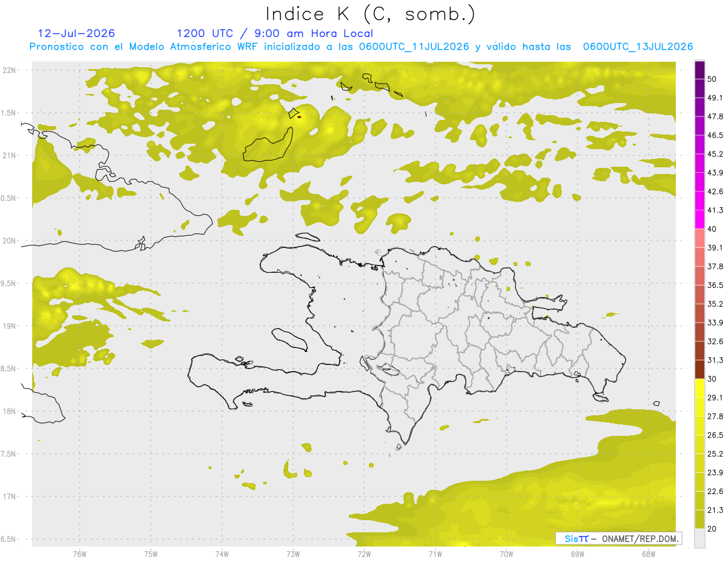The image size is (728, 562).
Task: Click the '23.9' colorbar value
Action: point(715,473)
